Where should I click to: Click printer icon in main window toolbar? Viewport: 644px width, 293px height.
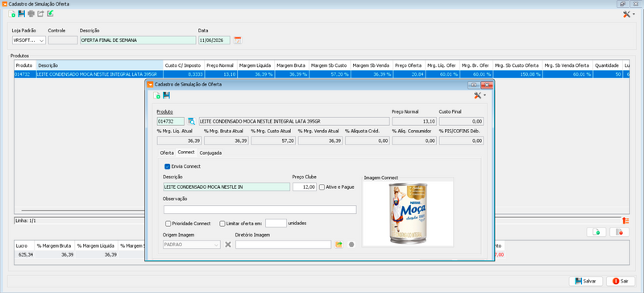pyautogui.click(x=31, y=14)
